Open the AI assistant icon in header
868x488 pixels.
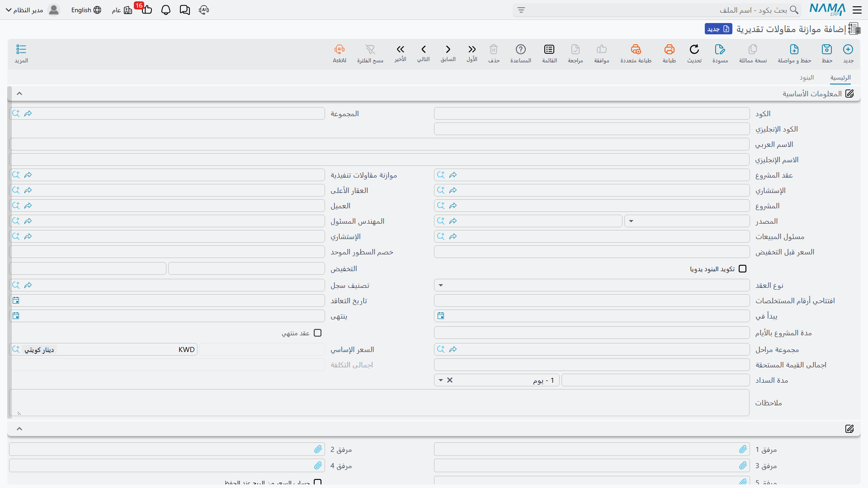[204, 10]
